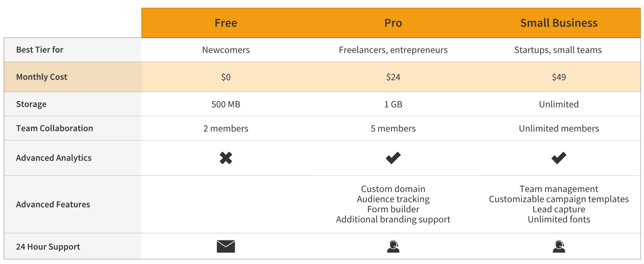
Task: Click the Small Business Advanced Analytics checkmark
Action: click(x=559, y=158)
